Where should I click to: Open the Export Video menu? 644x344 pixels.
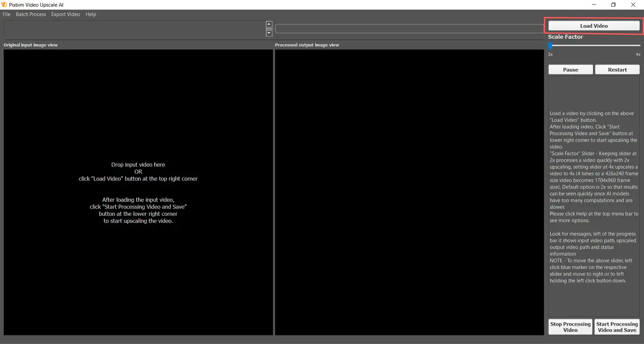[65, 14]
